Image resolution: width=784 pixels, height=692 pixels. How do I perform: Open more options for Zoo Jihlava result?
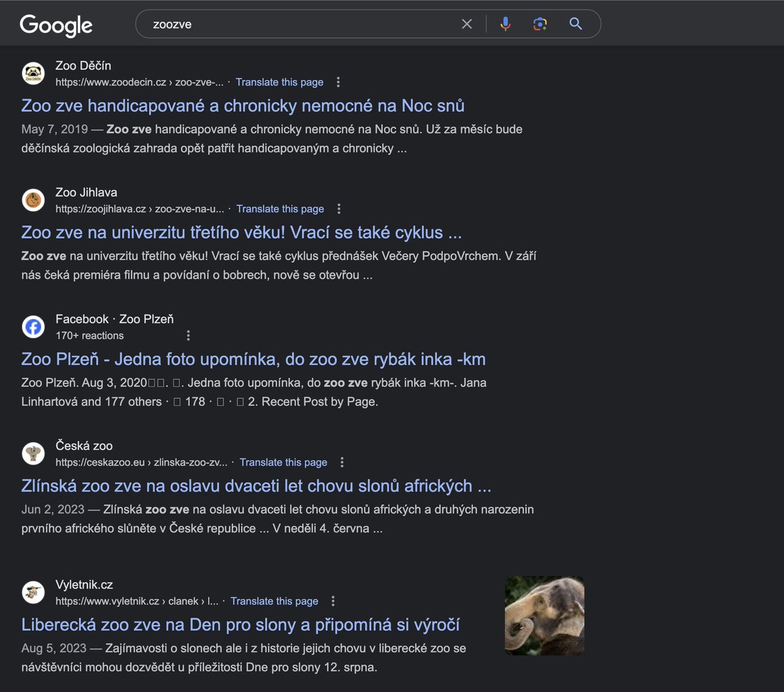coord(338,209)
